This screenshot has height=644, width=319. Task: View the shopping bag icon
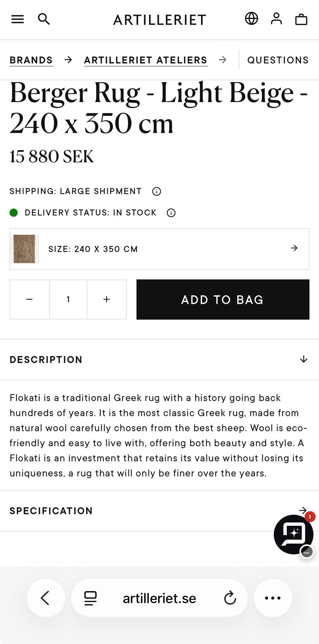click(301, 19)
